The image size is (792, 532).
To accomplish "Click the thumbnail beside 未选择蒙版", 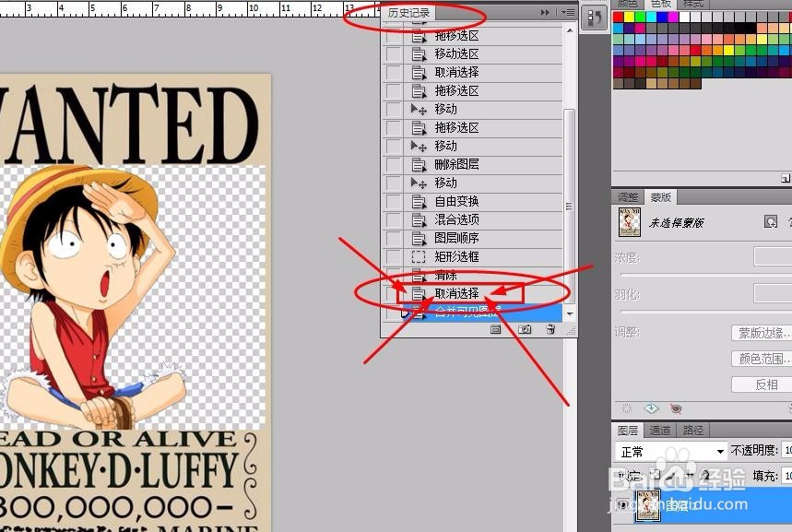I will (x=630, y=221).
